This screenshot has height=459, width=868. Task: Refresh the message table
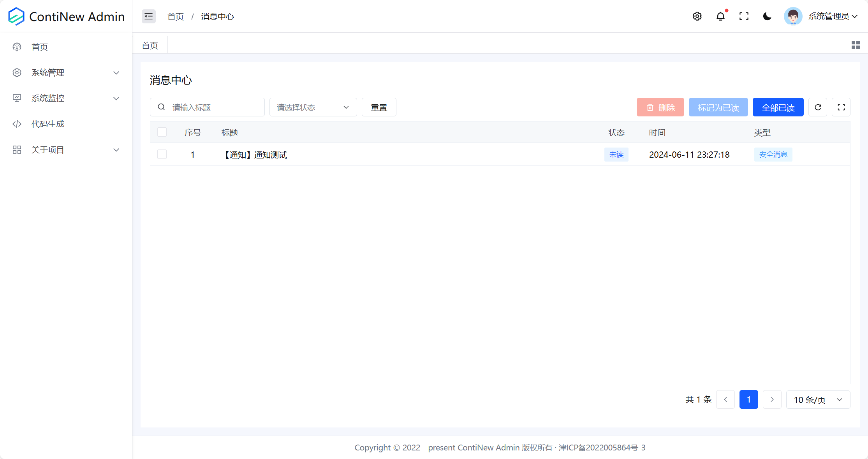818,107
